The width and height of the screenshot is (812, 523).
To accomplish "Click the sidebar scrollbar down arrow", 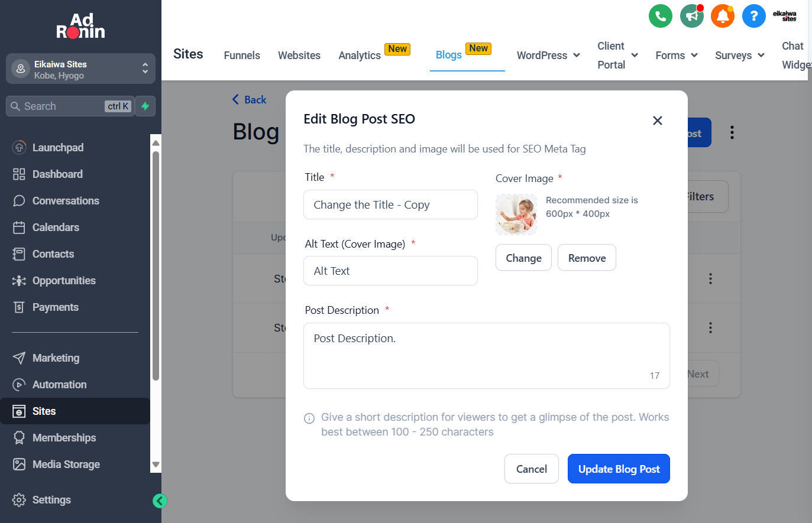I will (x=156, y=464).
